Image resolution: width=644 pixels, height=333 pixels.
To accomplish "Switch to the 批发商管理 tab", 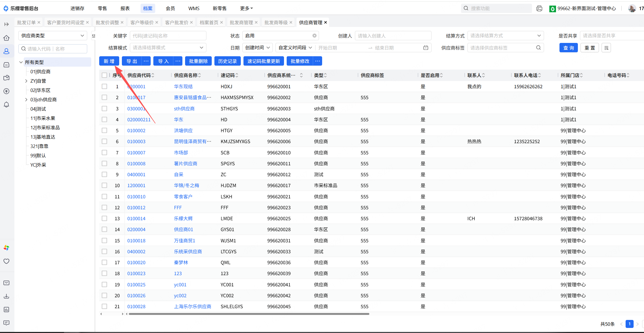I will [241, 23].
